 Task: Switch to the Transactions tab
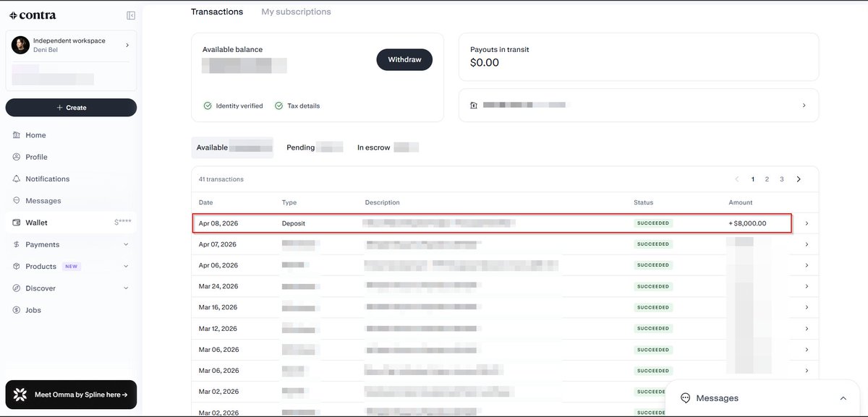(x=217, y=12)
